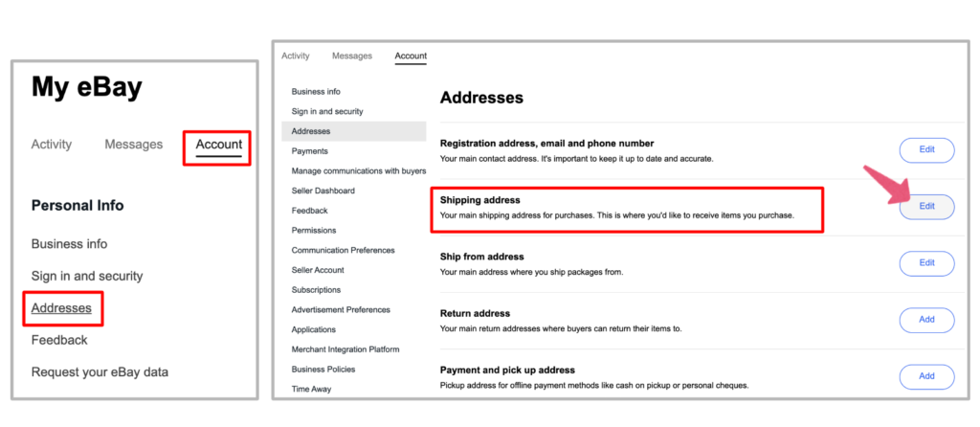Screen dimensions: 980x427
Task: Select Account tab below My eBay heading
Action: click(218, 145)
